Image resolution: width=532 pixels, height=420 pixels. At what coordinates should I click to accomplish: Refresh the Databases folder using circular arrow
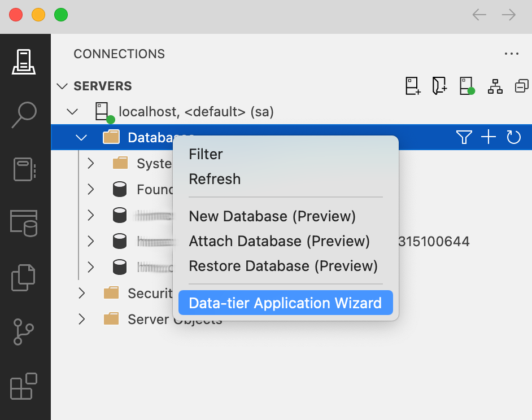tap(513, 137)
